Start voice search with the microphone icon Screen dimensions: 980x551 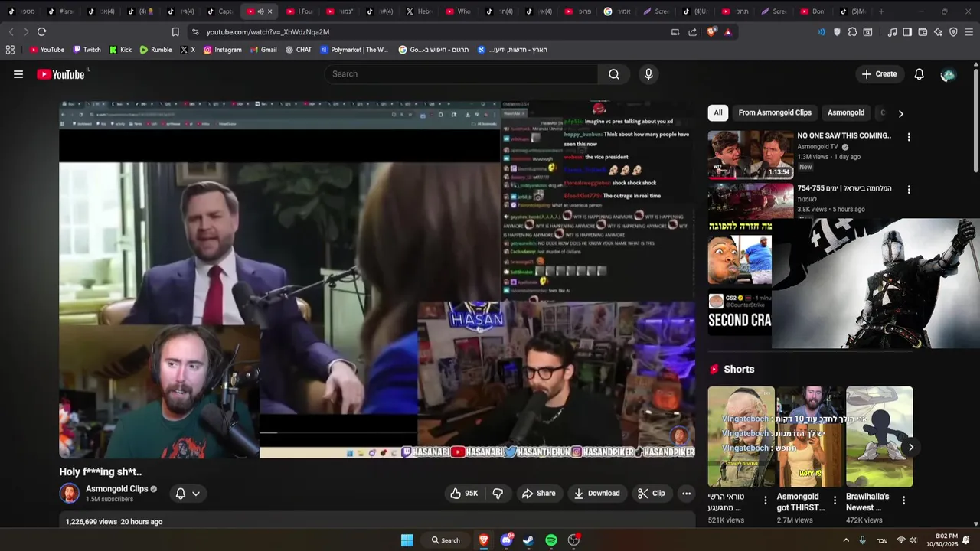click(648, 74)
